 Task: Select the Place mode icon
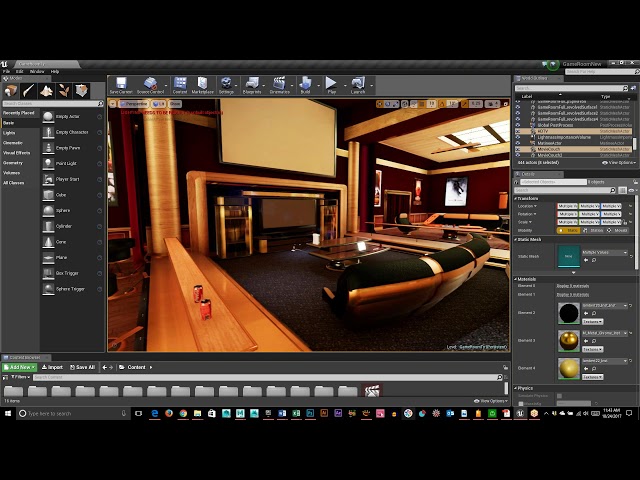[x=11, y=91]
